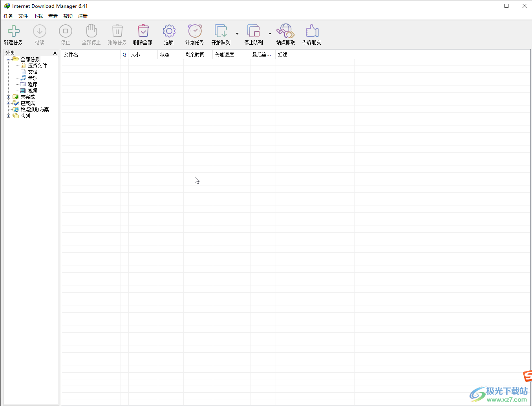Open 计划任务 clock scheduler icon

tap(195, 31)
